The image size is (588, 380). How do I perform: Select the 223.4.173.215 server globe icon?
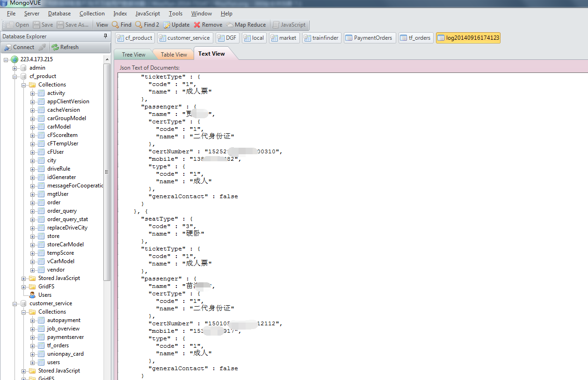(15, 59)
